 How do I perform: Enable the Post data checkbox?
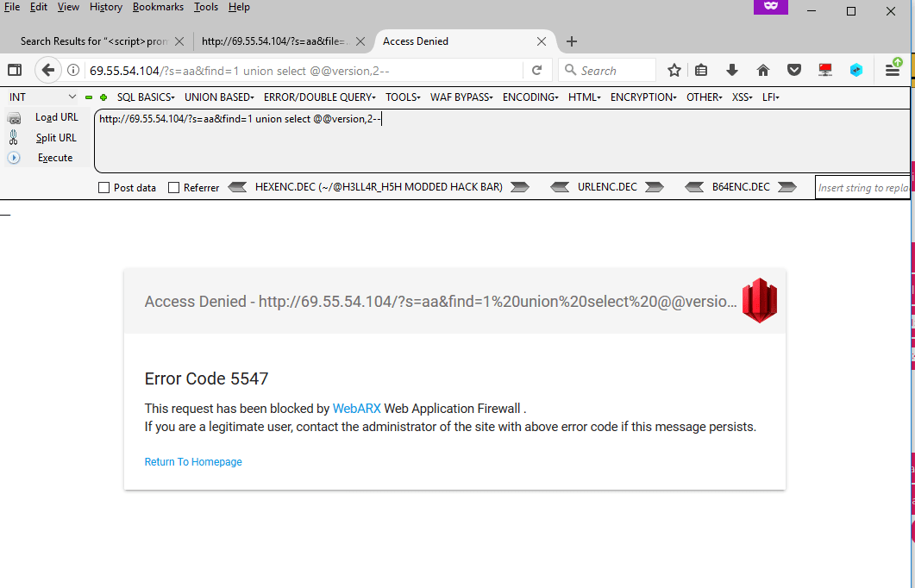[x=103, y=188]
